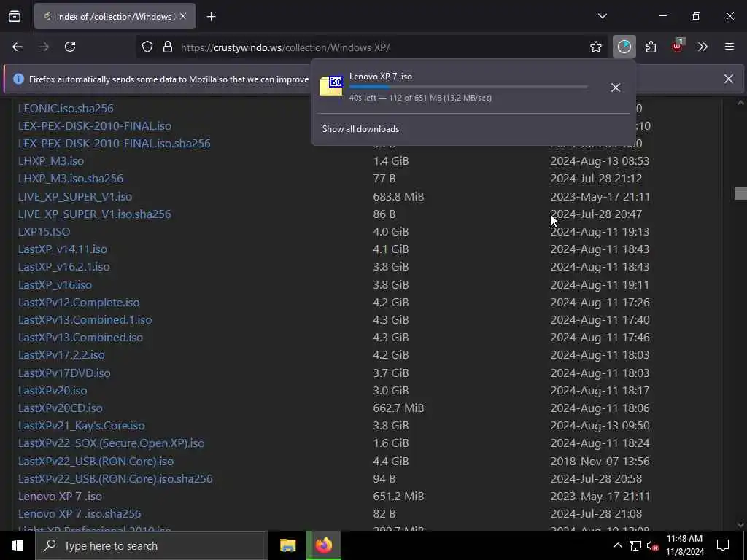Image resolution: width=747 pixels, height=560 pixels.
Task: Open Firefox application hamburger menu
Action: 729,47
